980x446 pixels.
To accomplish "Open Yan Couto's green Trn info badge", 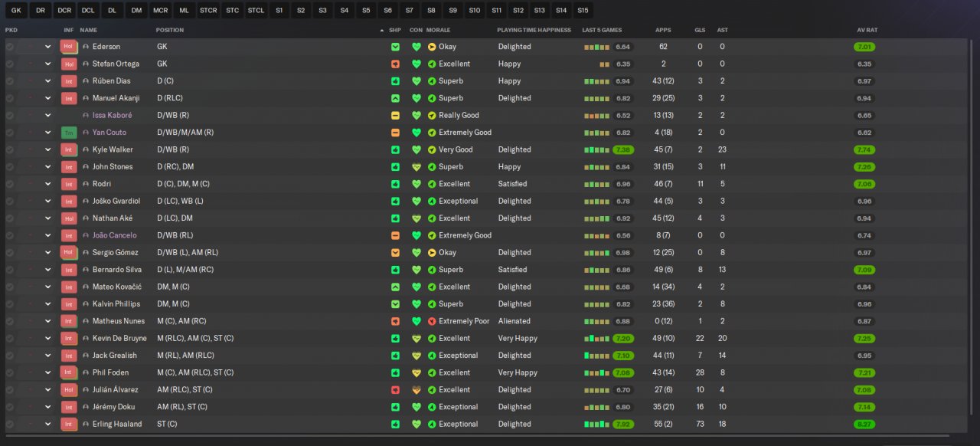I will (x=69, y=133).
